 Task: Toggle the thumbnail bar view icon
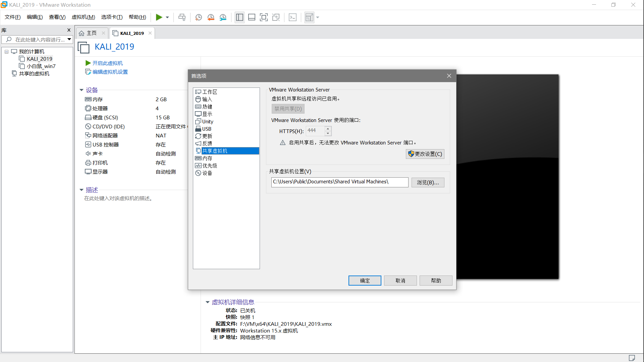pos(252,17)
